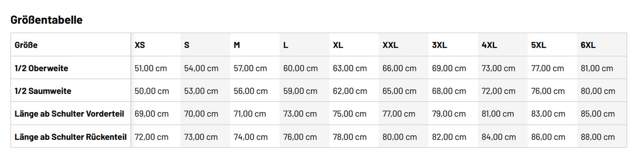Select the 1/2 Oberweite row label
Screen dimensions: 644x168
(x=41, y=68)
